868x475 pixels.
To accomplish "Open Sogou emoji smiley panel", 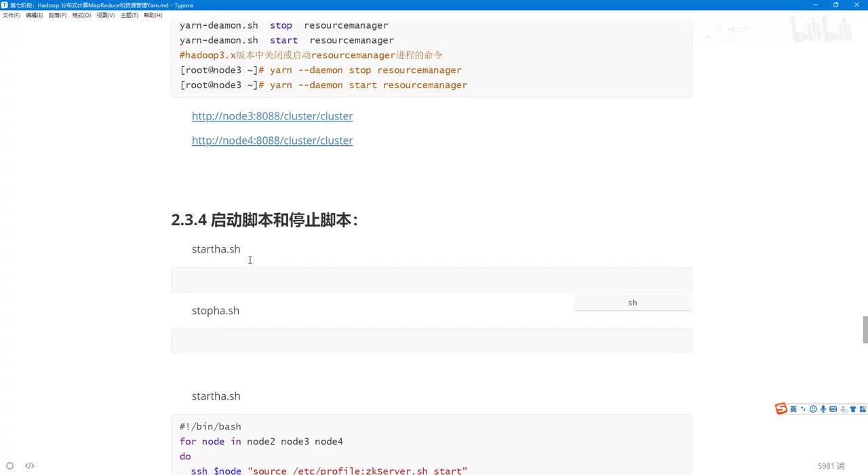I will 813,409.
